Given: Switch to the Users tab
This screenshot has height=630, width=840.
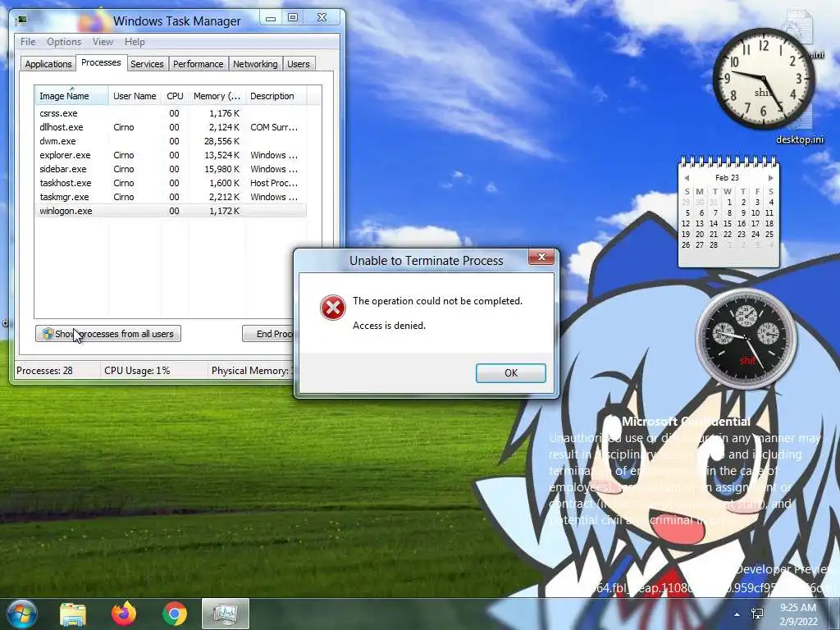Looking at the screenshot, I should (299, 64).
